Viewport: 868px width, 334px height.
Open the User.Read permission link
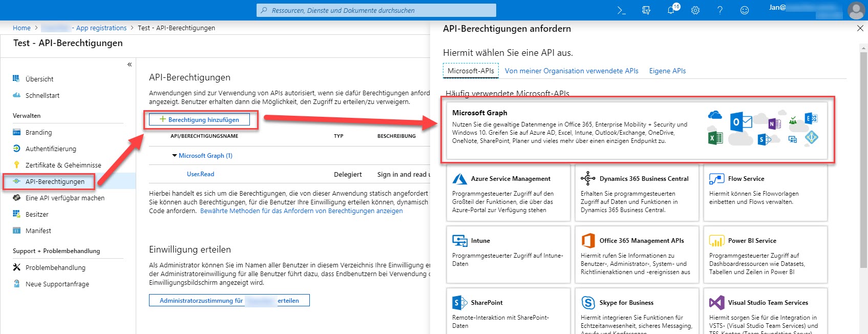point(201,174)
